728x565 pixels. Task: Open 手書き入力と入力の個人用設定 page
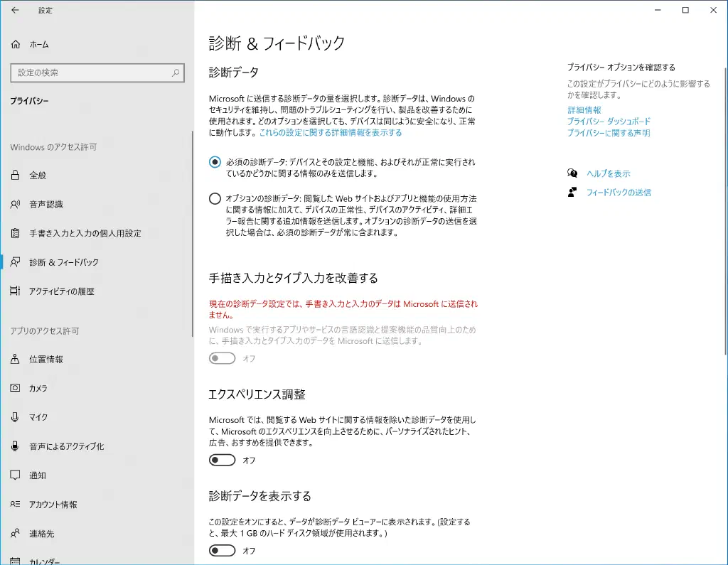click(x=85, y=233)
